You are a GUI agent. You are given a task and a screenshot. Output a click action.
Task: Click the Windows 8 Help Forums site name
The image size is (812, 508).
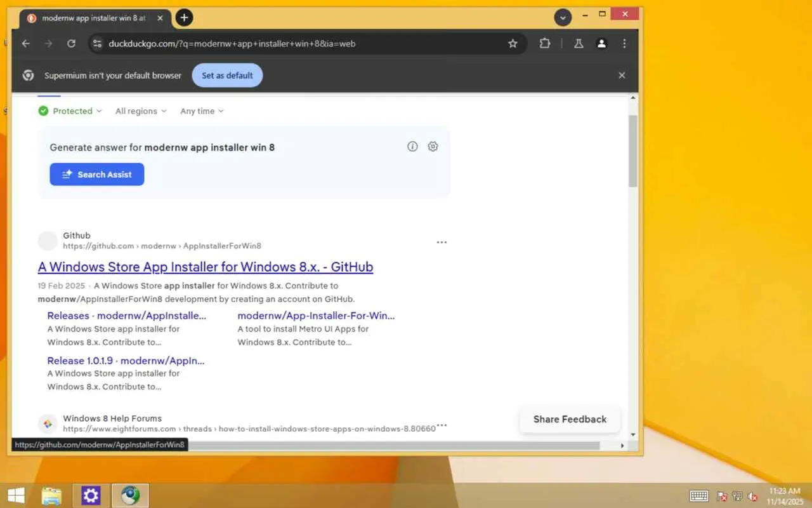coord(112,418)
